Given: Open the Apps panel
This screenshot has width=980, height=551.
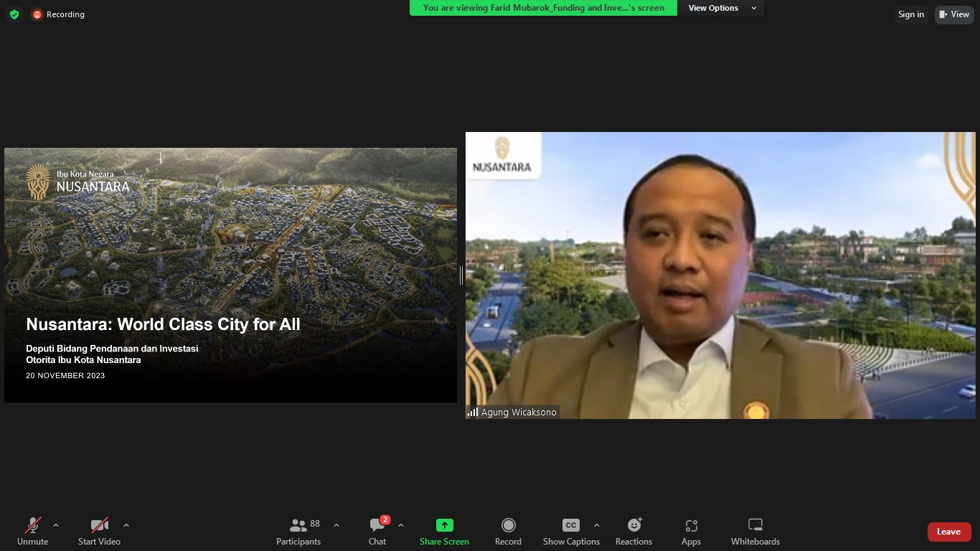Looking at the screenshot, I should point(691,532).
